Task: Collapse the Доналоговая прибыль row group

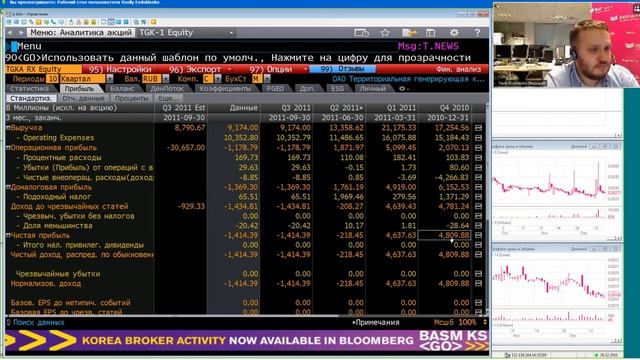Action: coord(8,187)
